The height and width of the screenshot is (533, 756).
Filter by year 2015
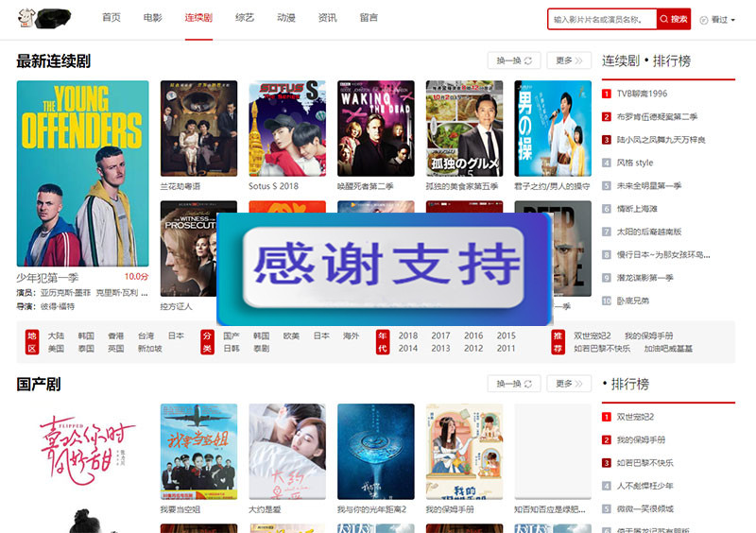pyautogui.click(x=507, y=335)
